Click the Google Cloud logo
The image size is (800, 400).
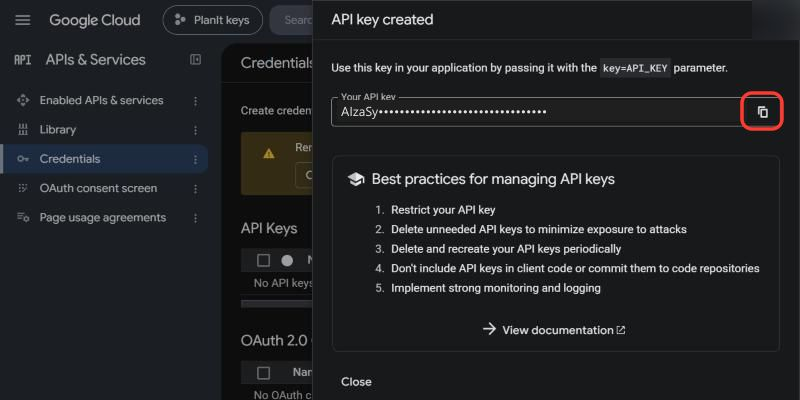(x=95, y=20)
